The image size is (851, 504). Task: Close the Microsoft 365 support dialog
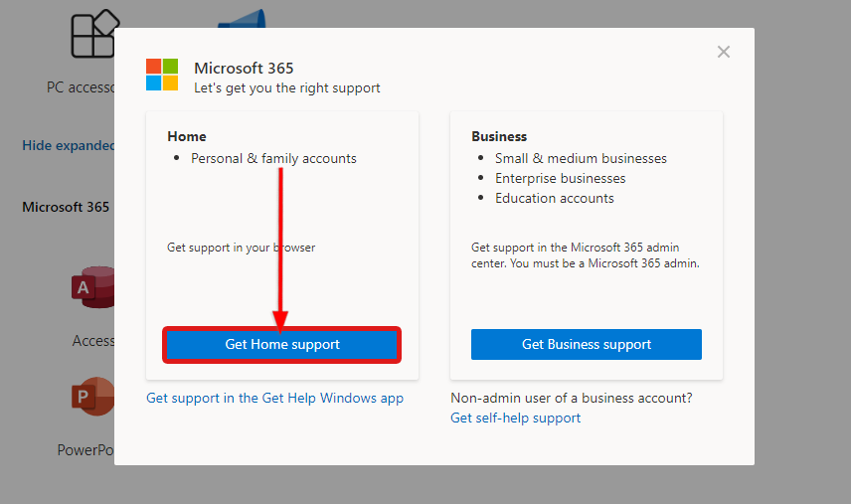point(724,52)
